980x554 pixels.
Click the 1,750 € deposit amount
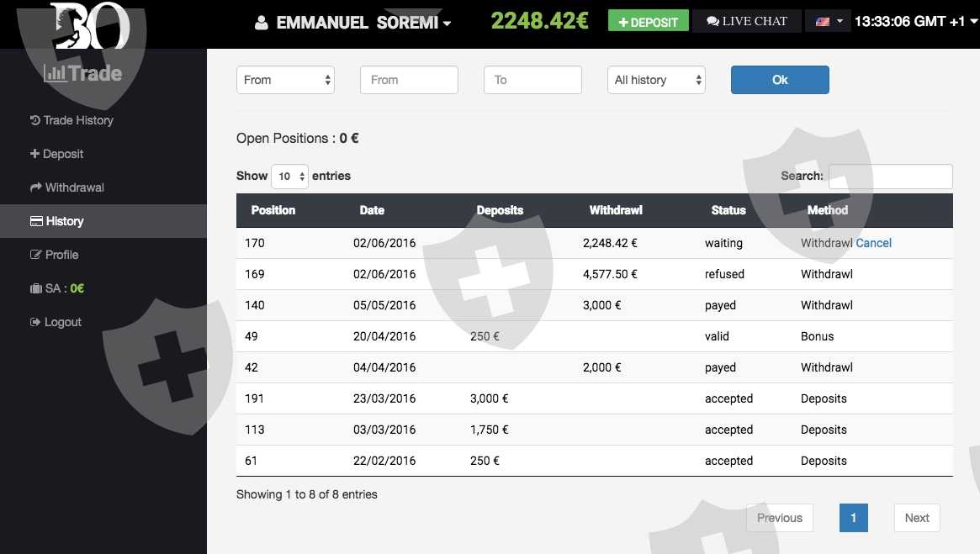click(490, 430)
